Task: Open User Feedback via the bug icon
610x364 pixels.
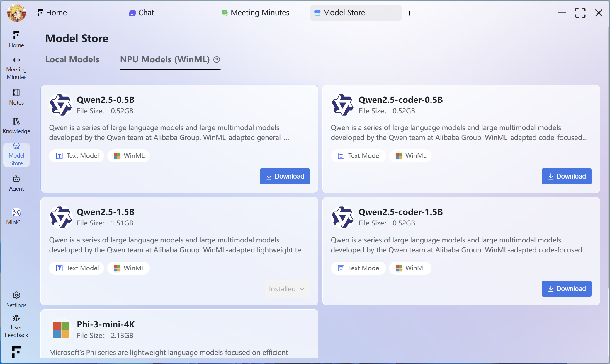Action: click(x=16, y=318)
